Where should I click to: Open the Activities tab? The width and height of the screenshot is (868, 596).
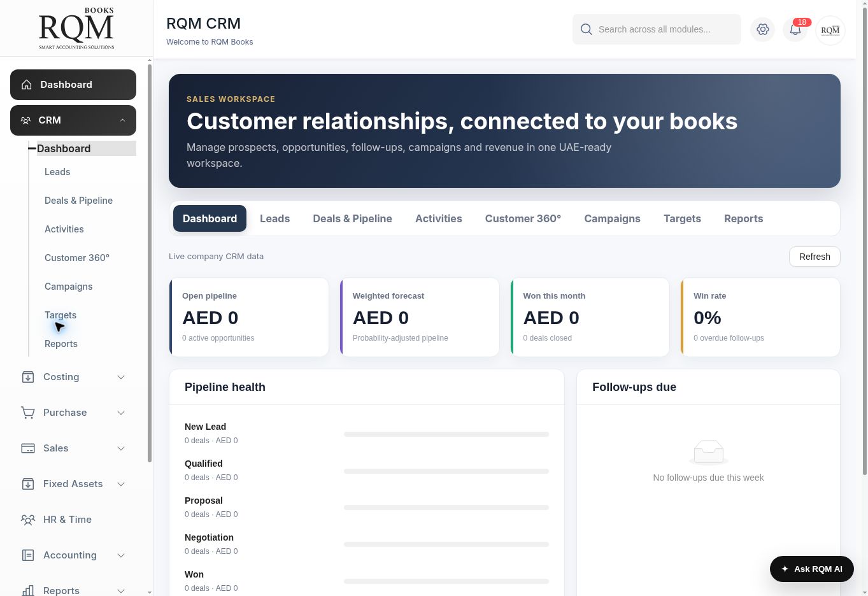(x=439, y=218)
